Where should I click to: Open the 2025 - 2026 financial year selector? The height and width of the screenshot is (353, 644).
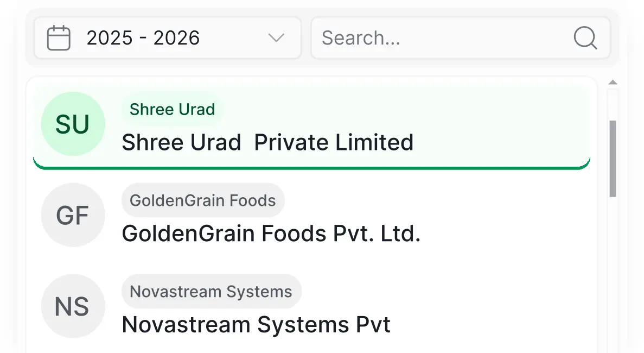168,38
